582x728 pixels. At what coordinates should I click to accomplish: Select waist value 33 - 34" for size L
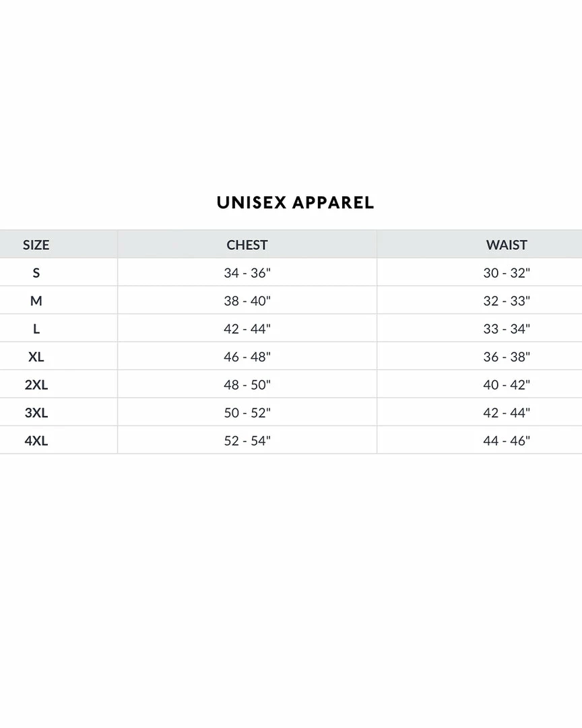point(507,329)
